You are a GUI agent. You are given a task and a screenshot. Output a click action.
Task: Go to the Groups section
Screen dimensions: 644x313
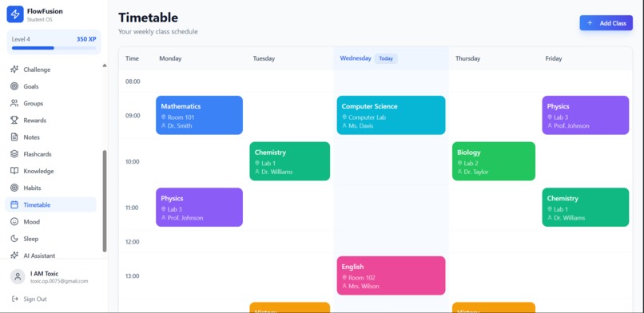(x=50, y=103)
